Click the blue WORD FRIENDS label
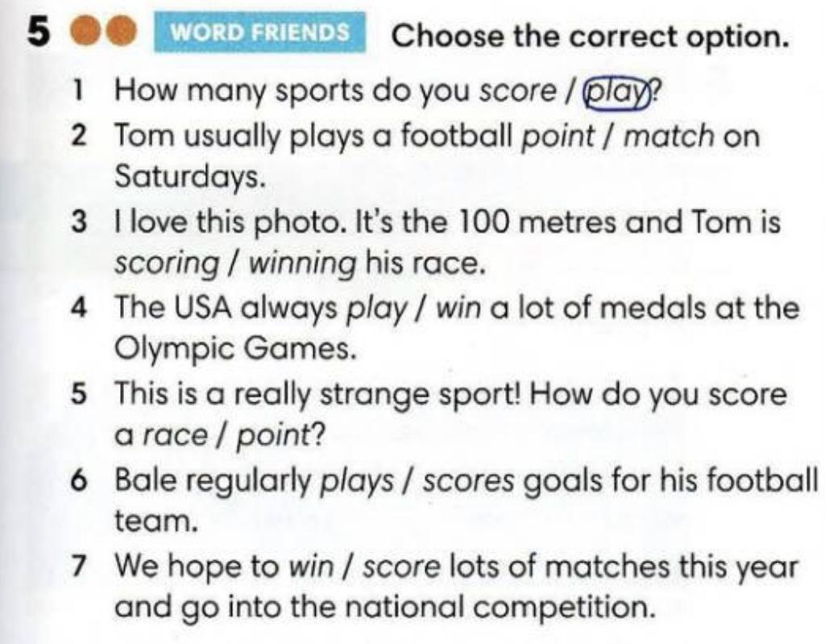 [263, 33]
